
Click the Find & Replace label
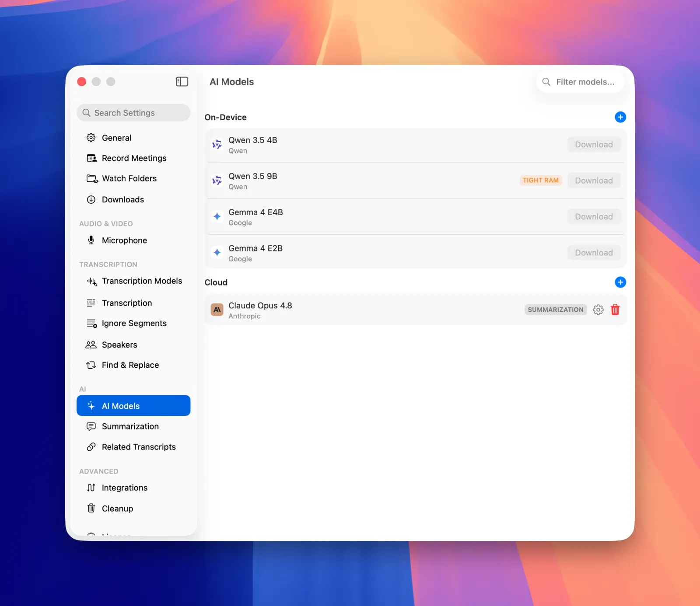tap(130, 365)
